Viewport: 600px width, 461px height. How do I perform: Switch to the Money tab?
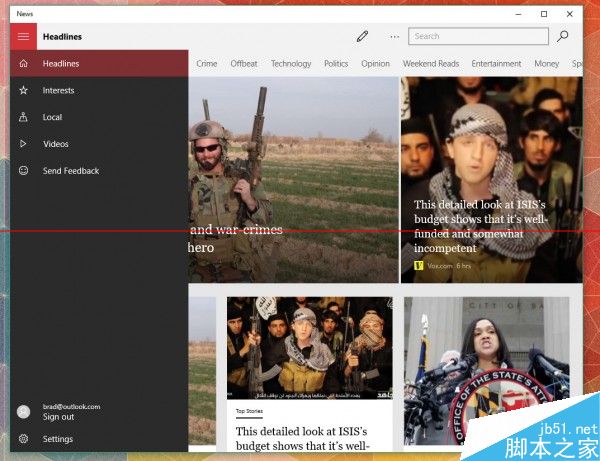coord(546,64)
